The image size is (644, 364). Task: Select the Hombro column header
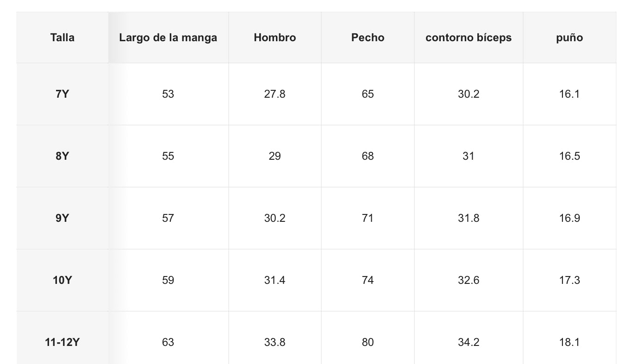click(275, 38)
